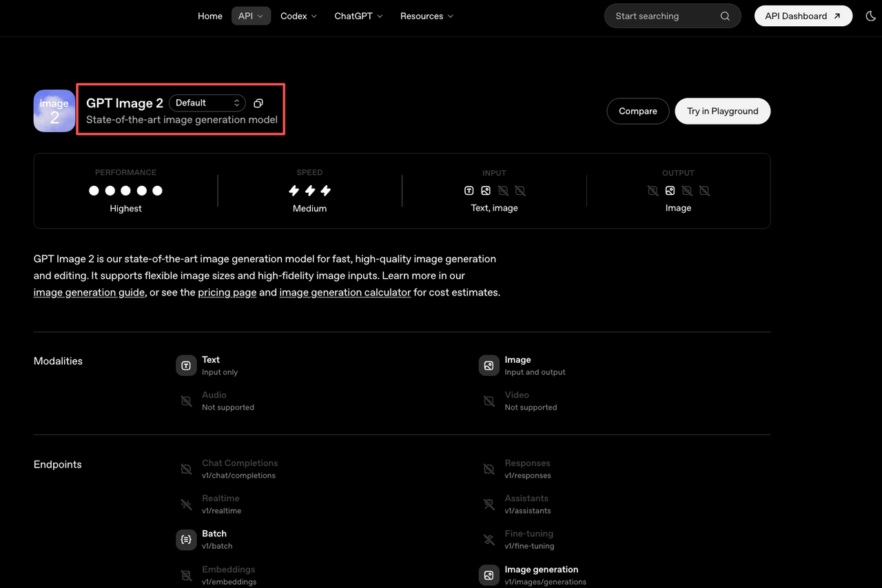Click the Endpoints section heading
The image size is (882, 588).
(x=58, y=465)
